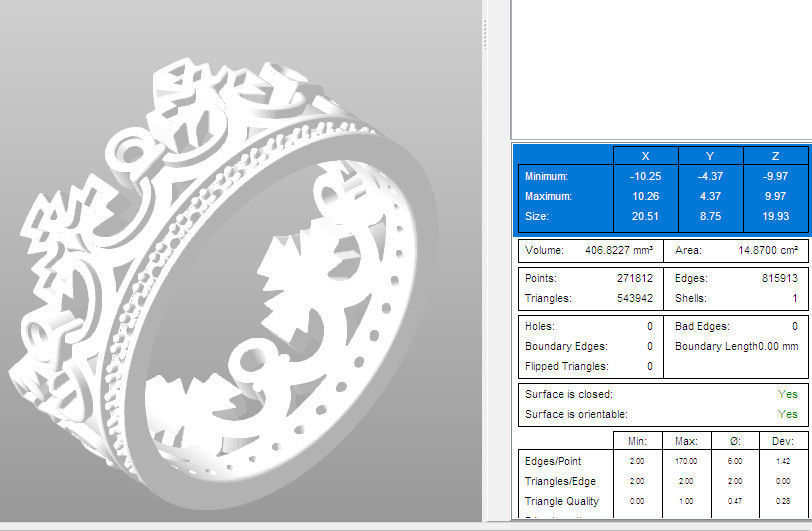Click the Edges label
812x531 pixels.
pos(691,278)
